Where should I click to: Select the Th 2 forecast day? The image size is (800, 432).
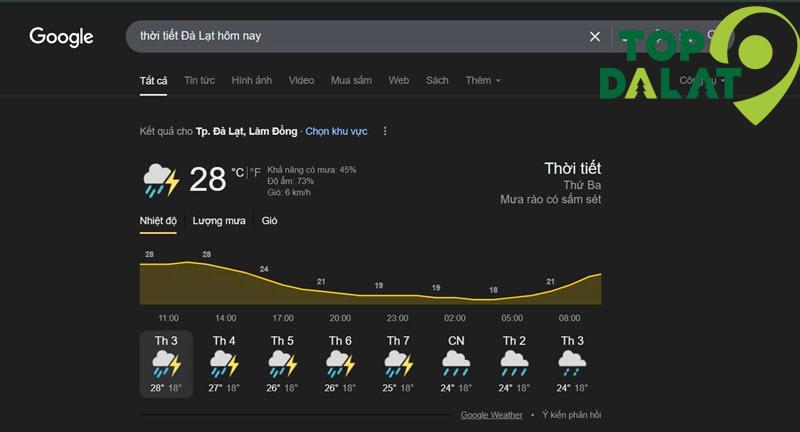click(x=514, y=364)
